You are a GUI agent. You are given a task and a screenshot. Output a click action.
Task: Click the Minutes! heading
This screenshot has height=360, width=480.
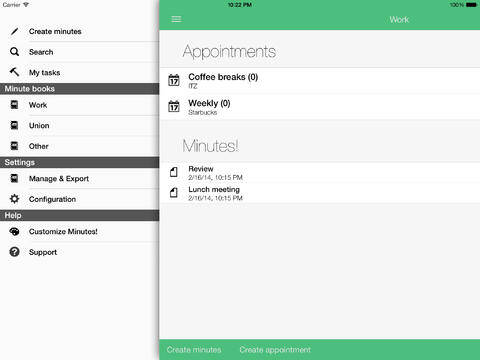click(x=210, y=146)
